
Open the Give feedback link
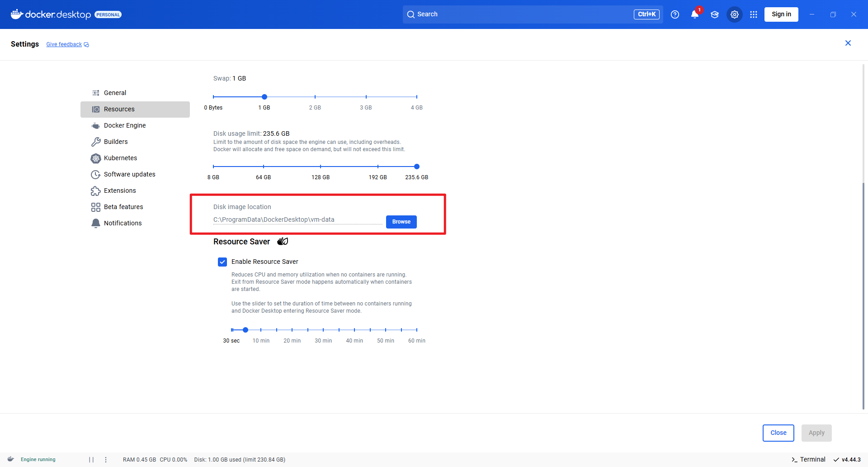coord(64,44)
